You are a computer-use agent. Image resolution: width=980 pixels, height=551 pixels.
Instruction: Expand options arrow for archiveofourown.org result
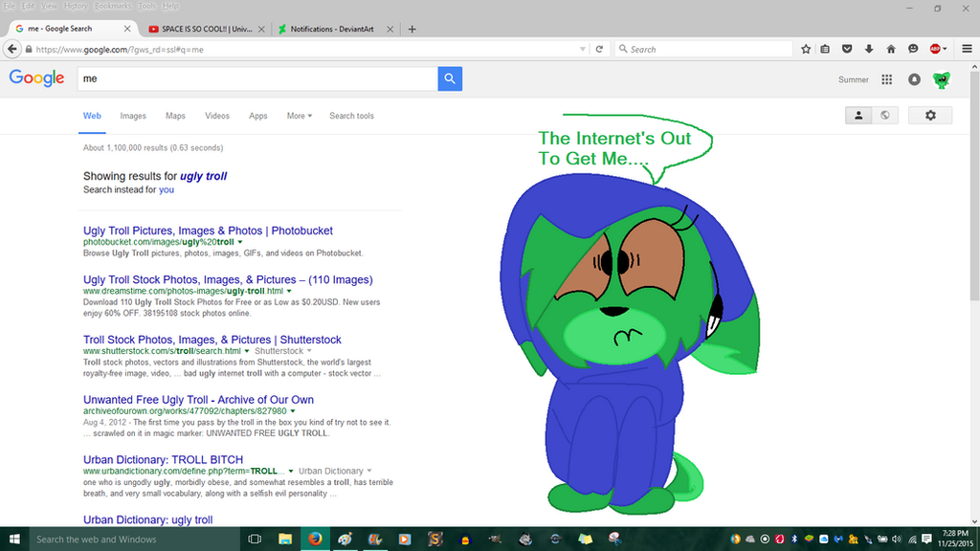293,411
